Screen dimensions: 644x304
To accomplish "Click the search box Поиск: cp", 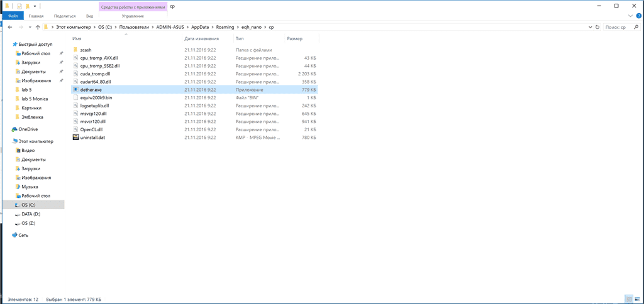I will pyautogui.click(x=619, y=28).
